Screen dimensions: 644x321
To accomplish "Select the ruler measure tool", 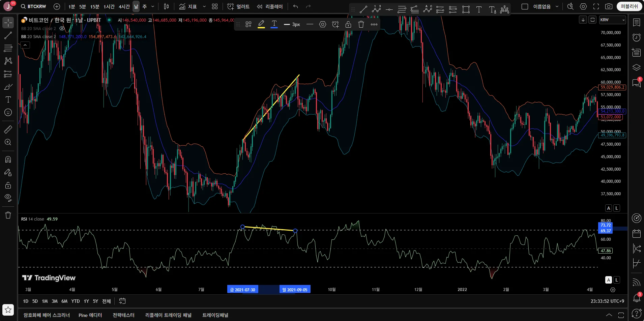I will [x=8, y=129].
